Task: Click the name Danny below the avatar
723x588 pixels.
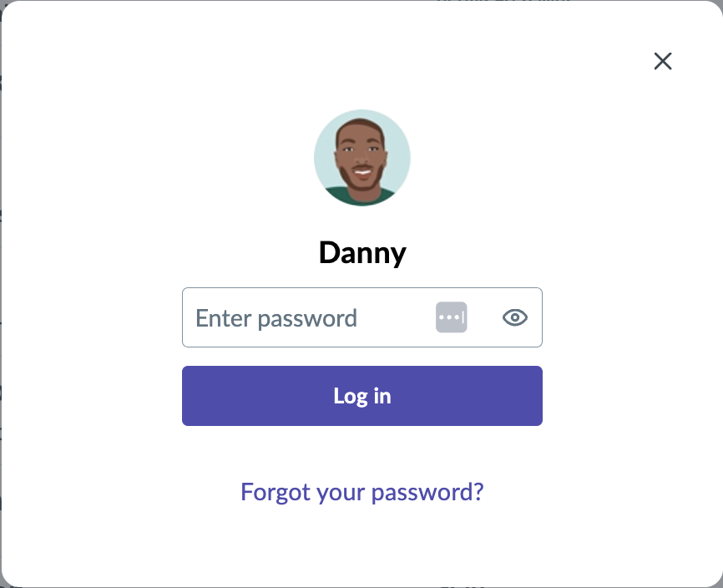Action: pyautogui.click(x=362, y=252)
